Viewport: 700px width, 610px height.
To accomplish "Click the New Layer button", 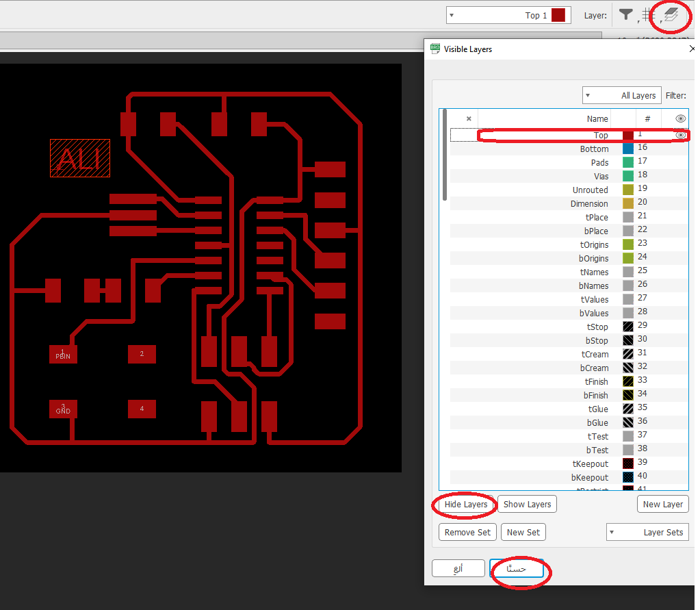I will point(662,504).
